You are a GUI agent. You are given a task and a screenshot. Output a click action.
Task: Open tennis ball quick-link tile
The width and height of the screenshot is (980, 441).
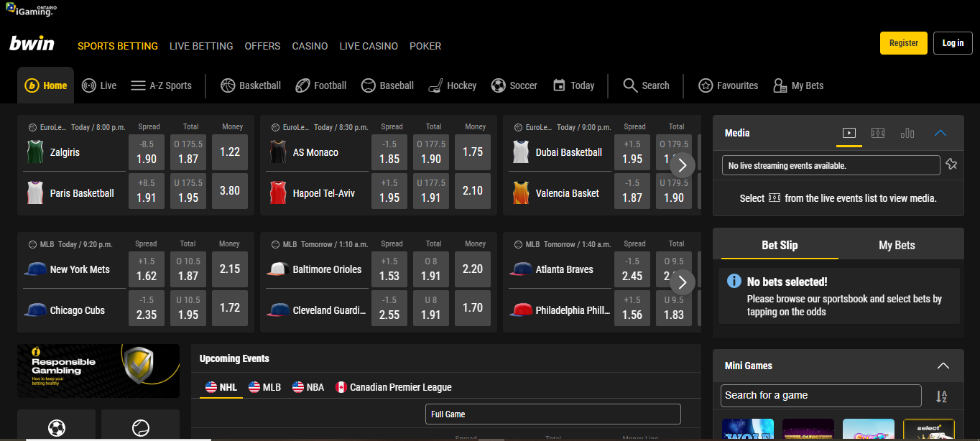[x=141, y=425]
